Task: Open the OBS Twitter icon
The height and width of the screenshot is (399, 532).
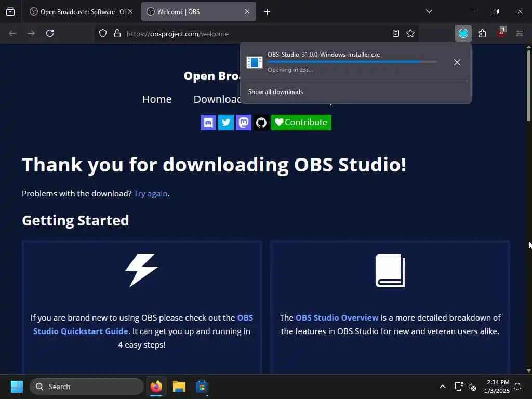Action: pyautogui.click(x=225, y=123)
